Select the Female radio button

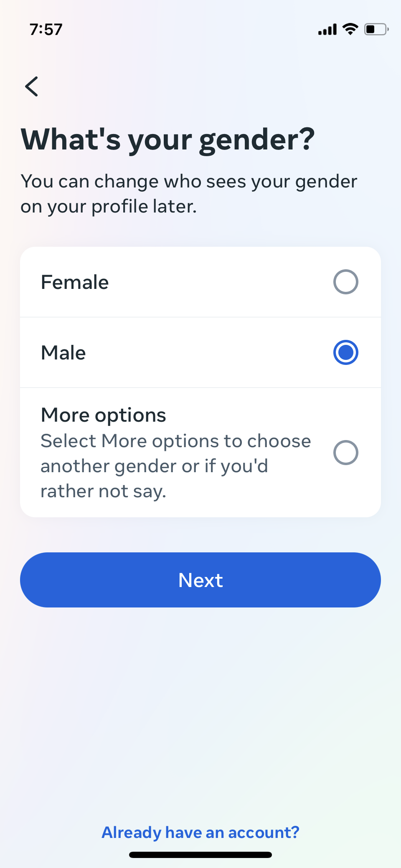(345, 282)
